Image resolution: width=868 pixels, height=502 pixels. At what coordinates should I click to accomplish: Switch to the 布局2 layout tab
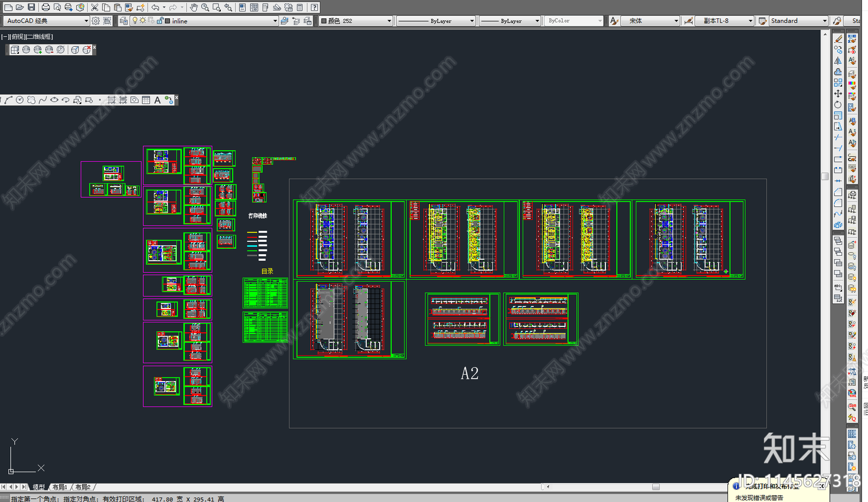pyautogui.click(x=82, y=487)
